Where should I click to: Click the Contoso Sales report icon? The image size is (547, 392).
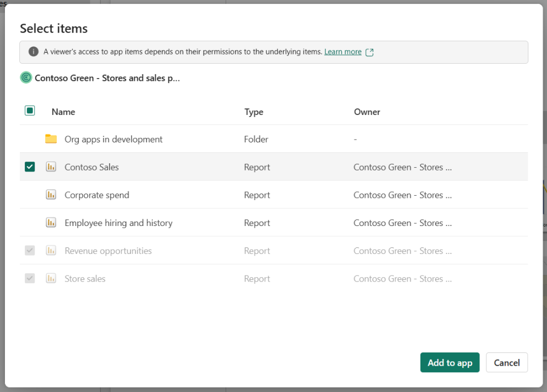click(x=51, y=167)
